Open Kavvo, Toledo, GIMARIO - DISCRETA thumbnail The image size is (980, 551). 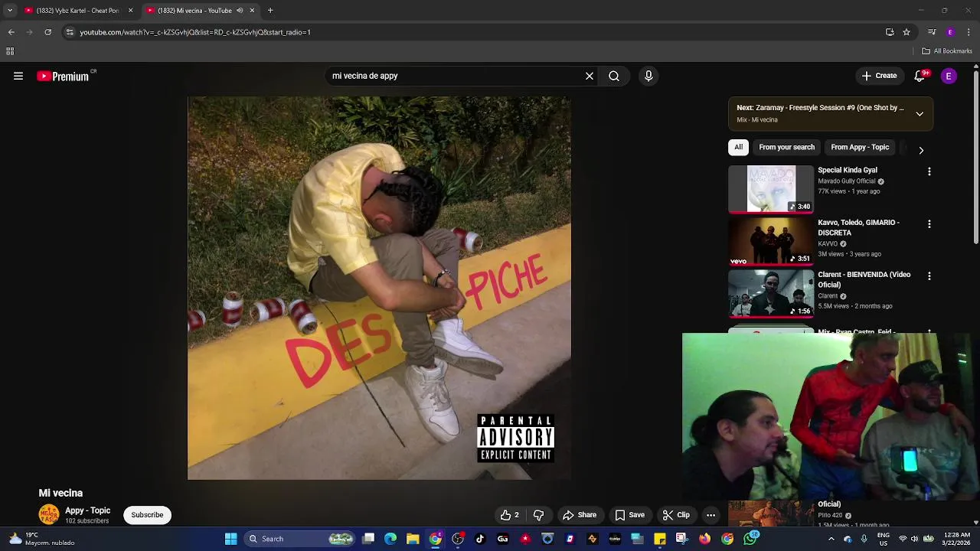[771, 241]
